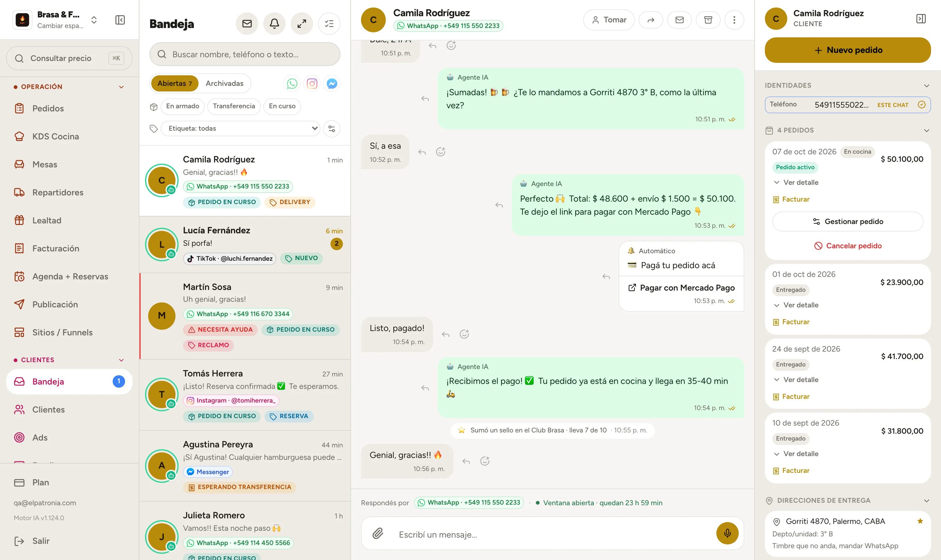Reply to the 'Sí, a esa' message arrow
The width and height of the screenshot is (941, 560).
coord(422,152)
